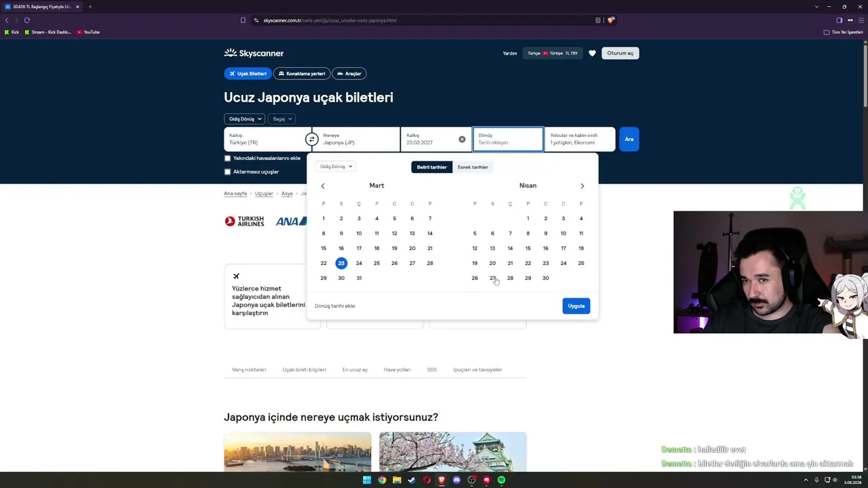Switch to Brave browser in the taskbar
This screenshot has width=868, height=488.
[x=441, y=480]
